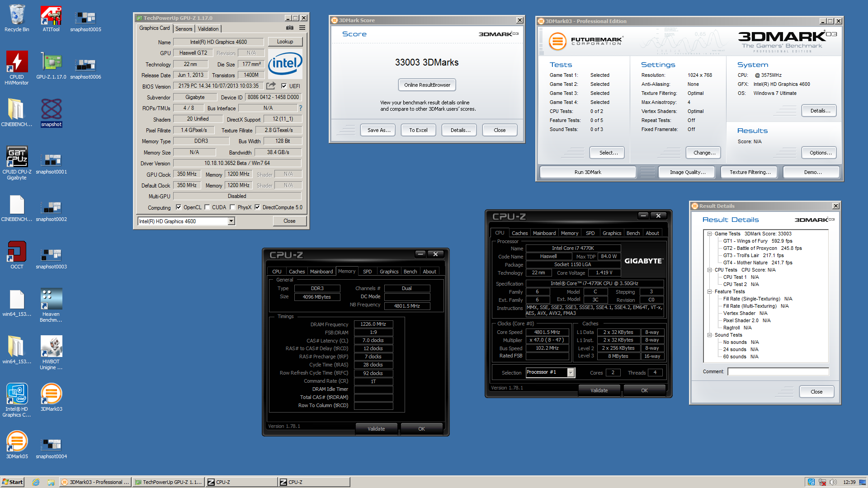Image resolution: width=868 pixels, height=488 pixels.
Task: Open CPUID CPU-Z Gigabyte shortcut
Action: 17,163
